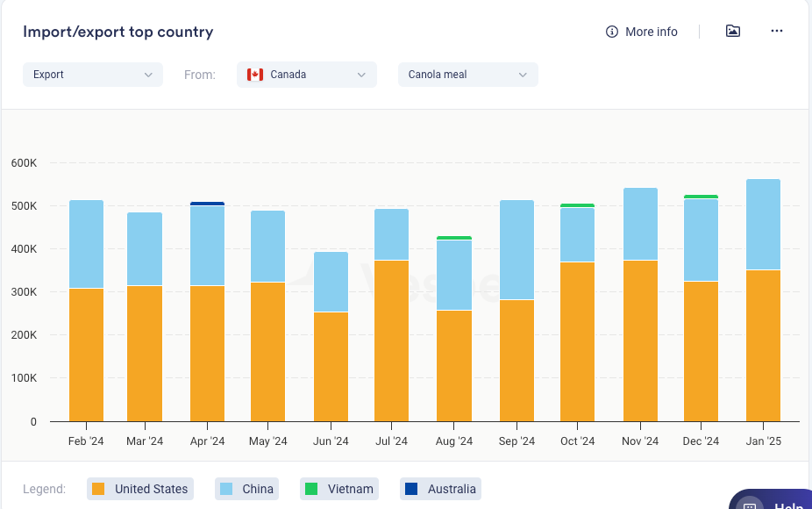
Task: Open the Canada country dropdown
Action: [307, 75]
